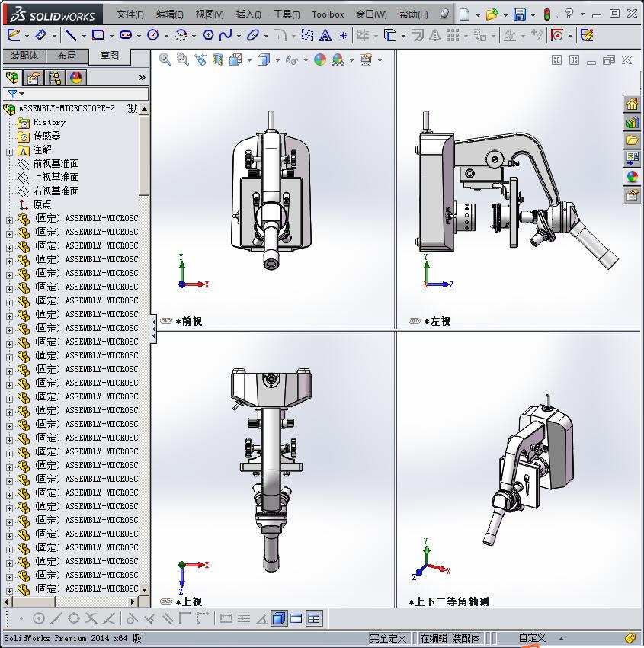644x648 pixels.
Task: Click the Previous View icon
Action: 200,60
